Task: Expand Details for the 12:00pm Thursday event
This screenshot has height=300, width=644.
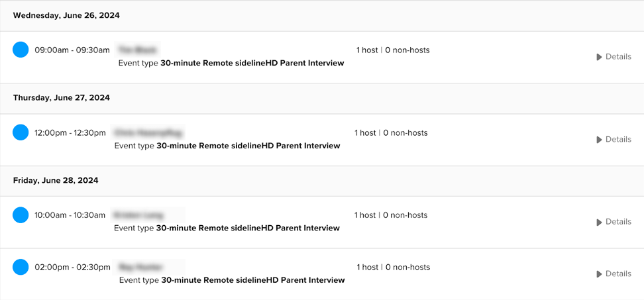Action: [x=614, y=140]
